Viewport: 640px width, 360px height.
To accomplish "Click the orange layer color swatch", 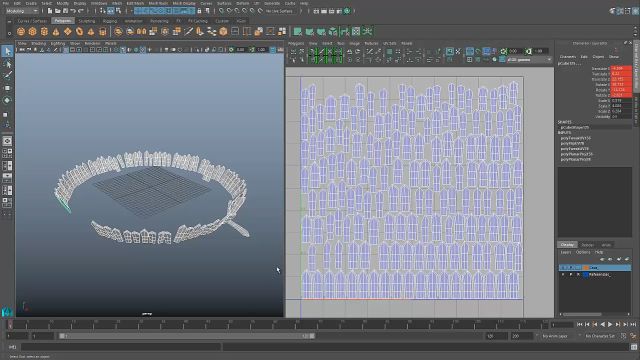I will point(586,268).
